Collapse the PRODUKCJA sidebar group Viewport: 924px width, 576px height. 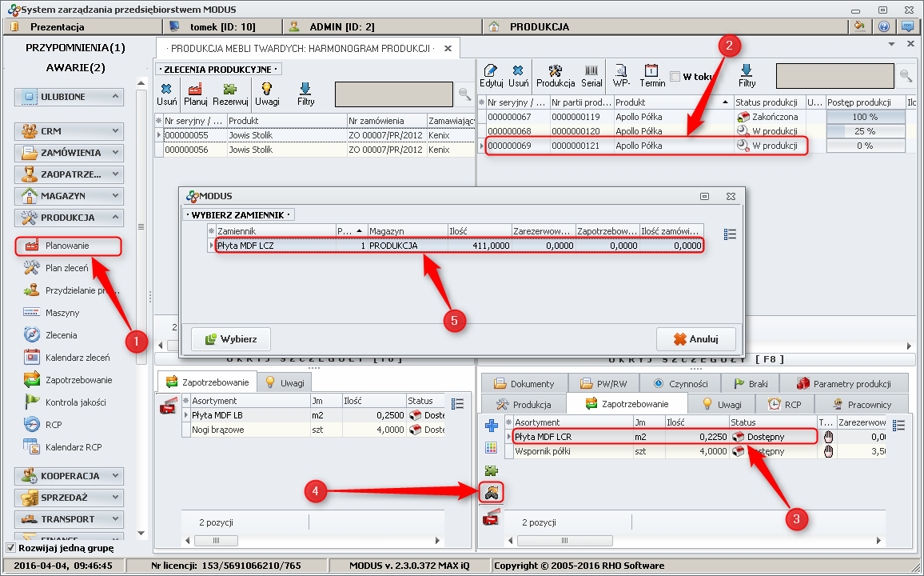point(69,218)
